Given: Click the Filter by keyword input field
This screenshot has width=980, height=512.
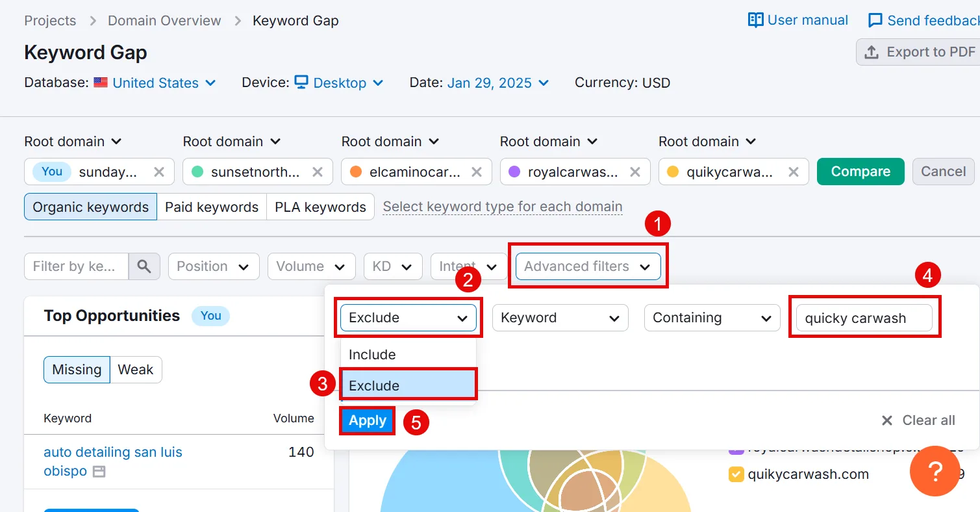Looking at the screenshot, I should pyautogui.click(x=77, y=266).
